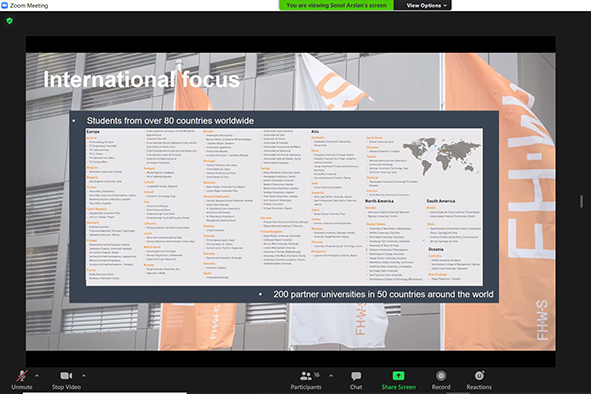Open audio options arrow beside Unmute
This screenshot has width=591, height=394.
tap(37, 376)
